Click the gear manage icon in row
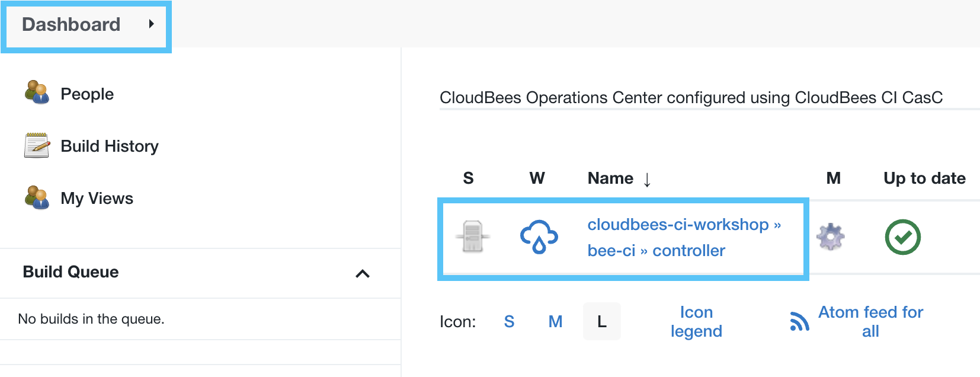 coord(831,237)
